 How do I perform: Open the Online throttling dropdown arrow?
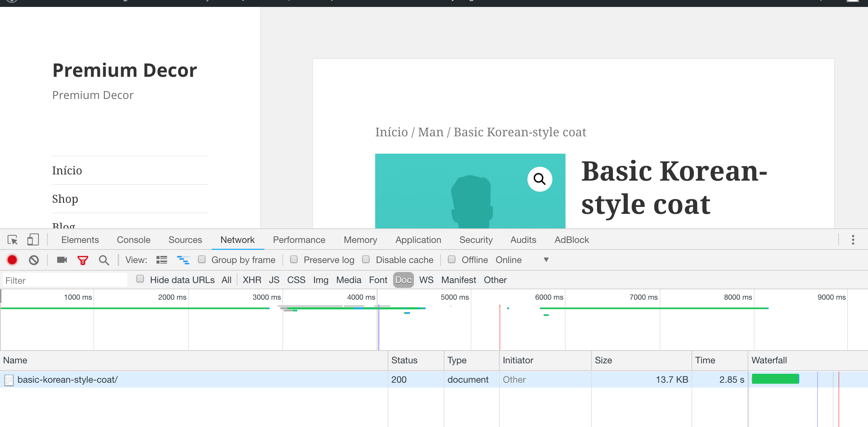click(546, 260)
